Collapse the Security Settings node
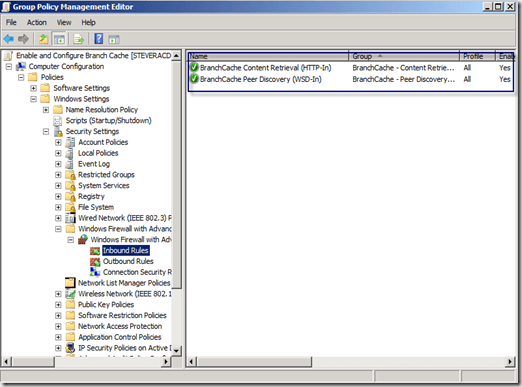 [46, 132]
